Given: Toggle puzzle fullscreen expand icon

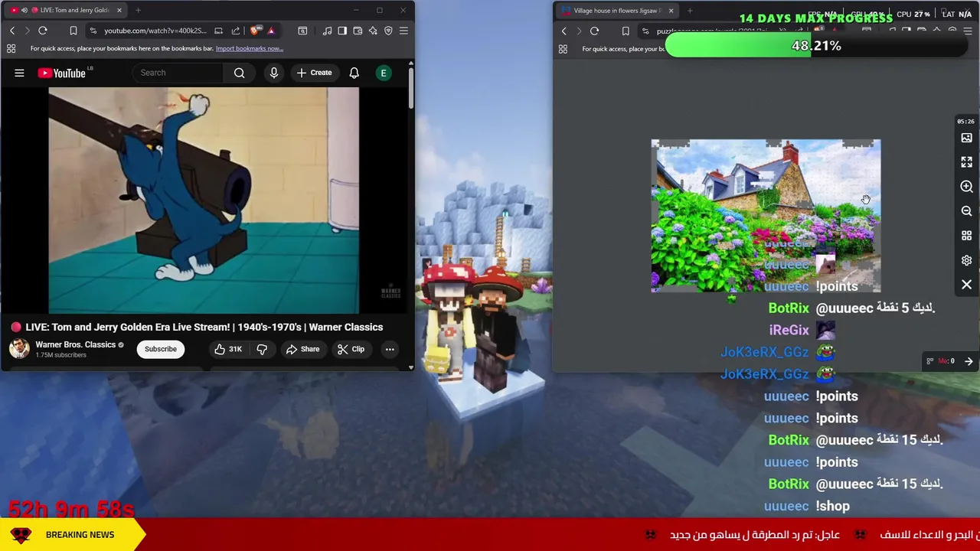Looking at the screenshot, I should pos(966,162).
